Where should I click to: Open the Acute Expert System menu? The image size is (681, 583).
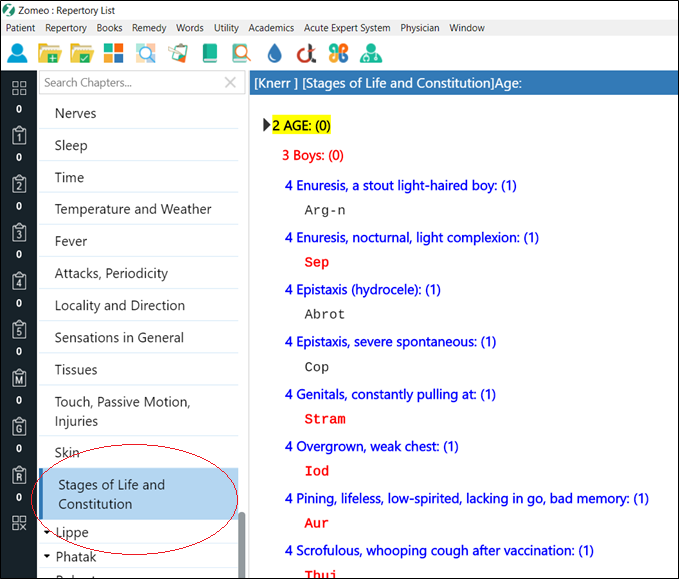(347, 28)
